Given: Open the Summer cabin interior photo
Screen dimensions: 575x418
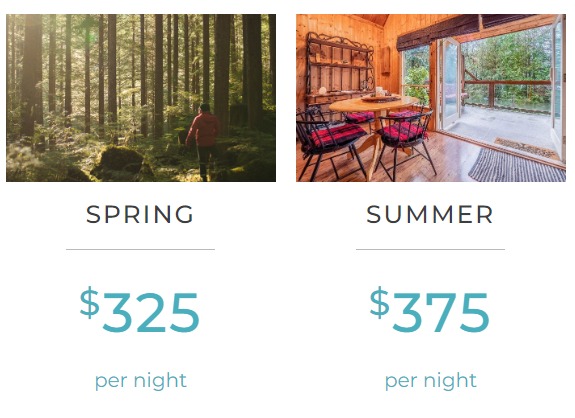Looking at the screenshot, I should (431, 98).
